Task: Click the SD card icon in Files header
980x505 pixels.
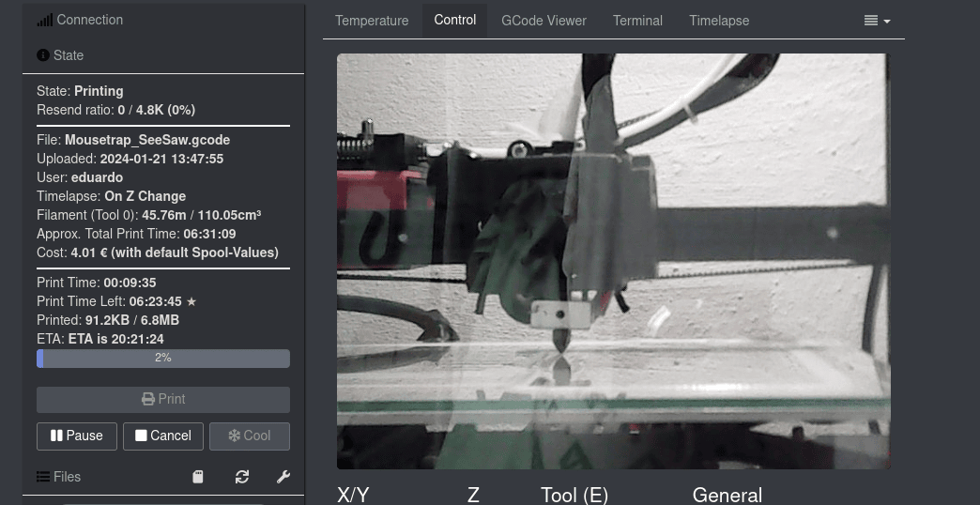Action: point(198,477)
